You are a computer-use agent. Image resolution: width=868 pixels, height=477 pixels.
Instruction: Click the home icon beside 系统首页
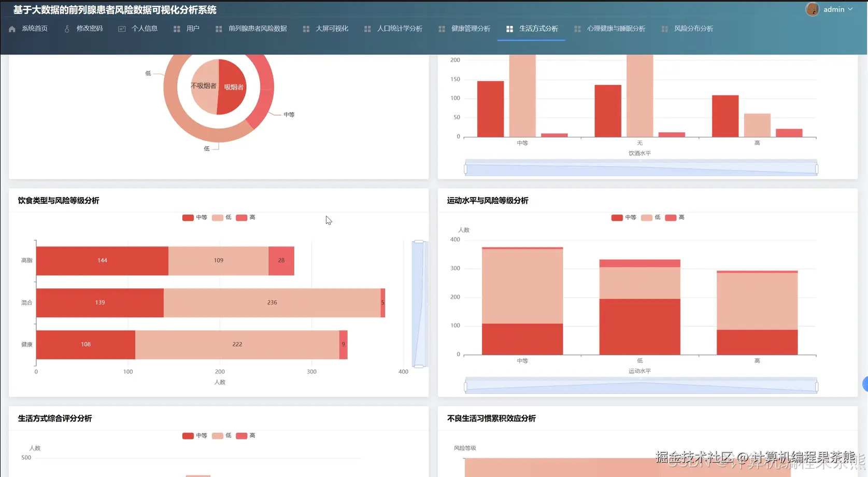(x=12, y=29)
